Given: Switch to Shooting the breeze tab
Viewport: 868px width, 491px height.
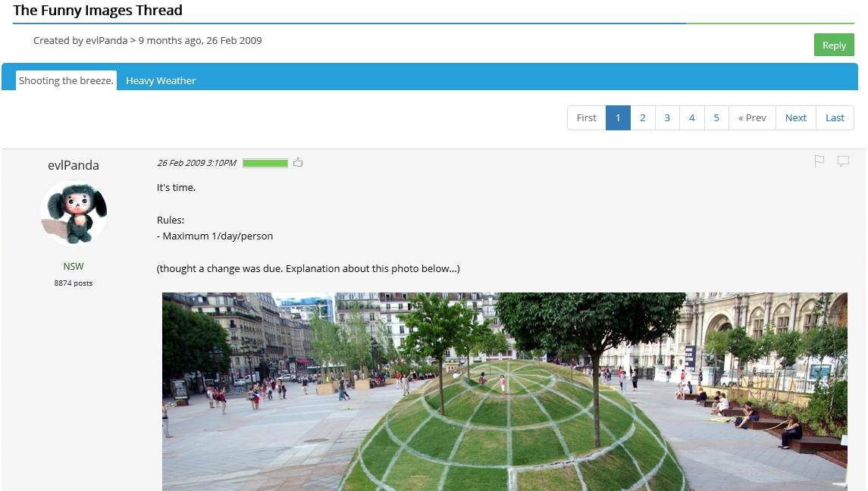Looking at the screenshot, I should point(66,80).
